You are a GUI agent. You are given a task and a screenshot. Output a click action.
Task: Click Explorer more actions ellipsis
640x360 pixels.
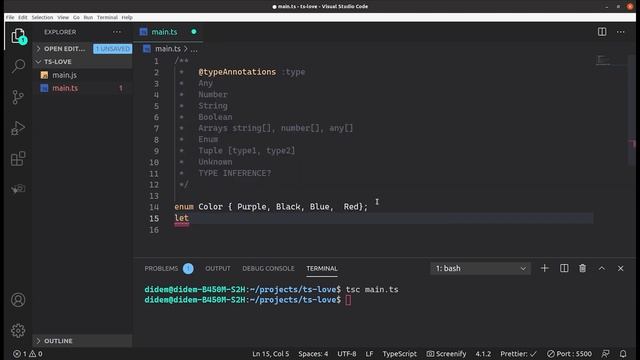point(117,32)
